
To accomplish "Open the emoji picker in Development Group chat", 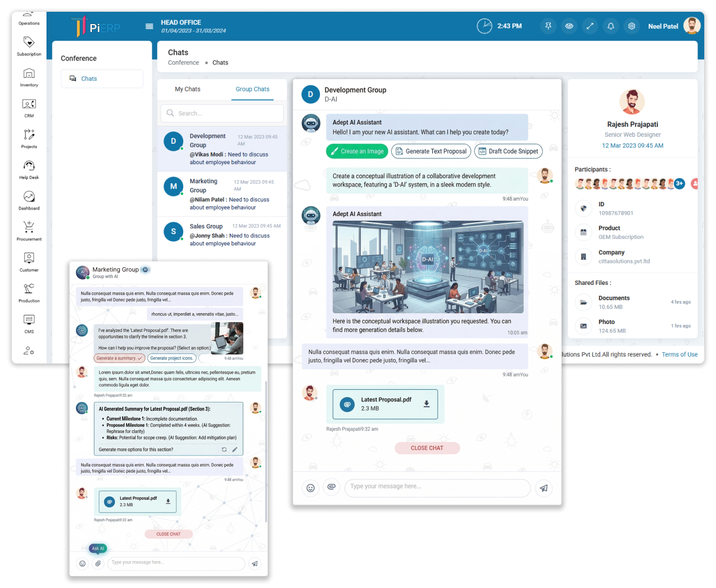I will [310, 488].
